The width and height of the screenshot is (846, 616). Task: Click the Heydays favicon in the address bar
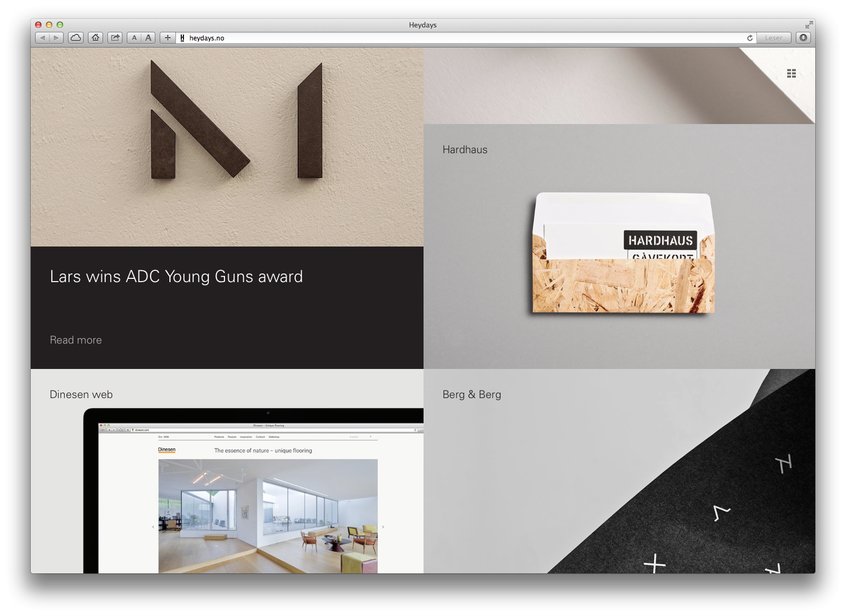[182, 38]
